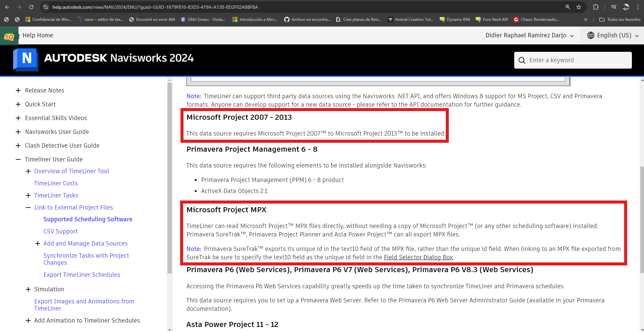Click inside the Enter a keyword field

click(572, 60)
